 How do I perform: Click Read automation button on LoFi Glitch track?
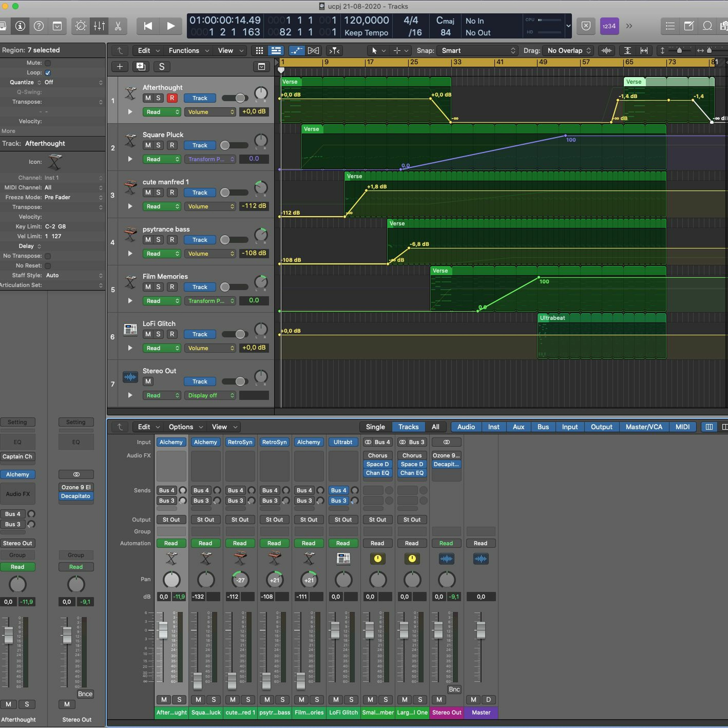[x=162, y=348]
